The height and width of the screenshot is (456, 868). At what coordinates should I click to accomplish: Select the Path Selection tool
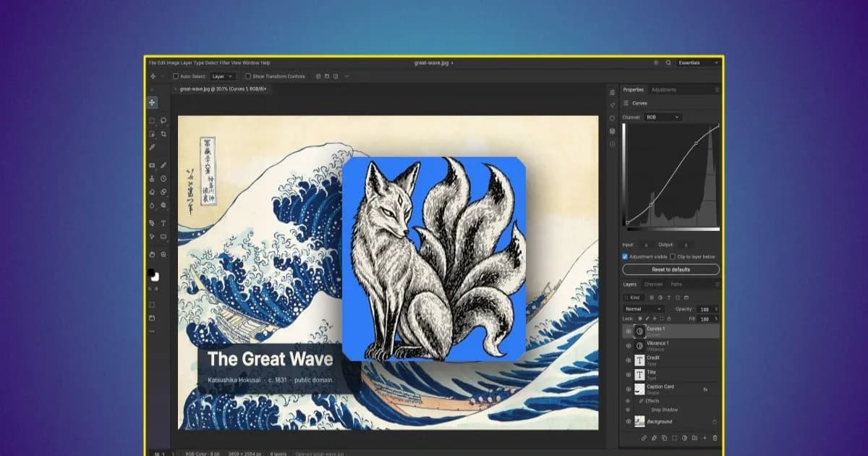pos(153,237)
